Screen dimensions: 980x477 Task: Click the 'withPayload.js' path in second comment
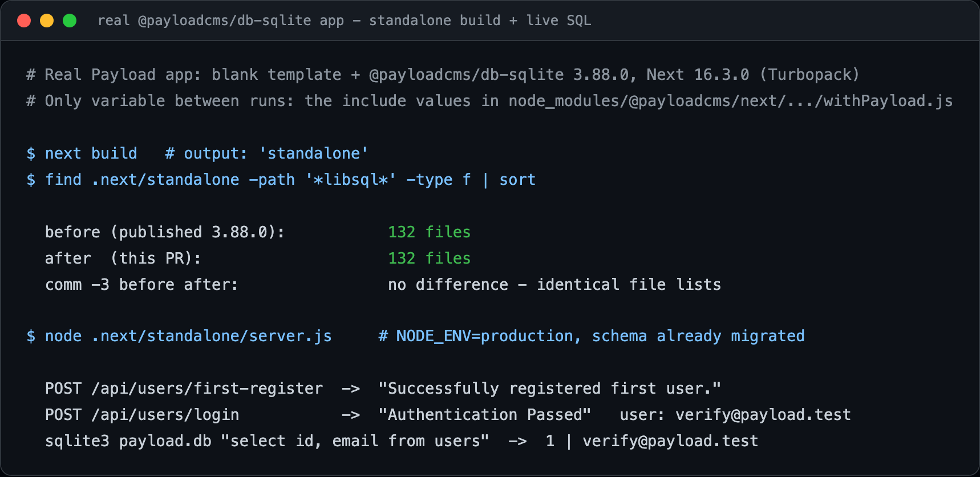(x=888, y=101)
